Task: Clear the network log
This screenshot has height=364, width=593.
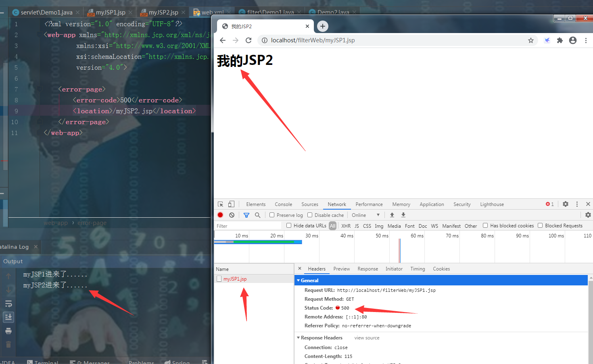Action: [232, 215]
